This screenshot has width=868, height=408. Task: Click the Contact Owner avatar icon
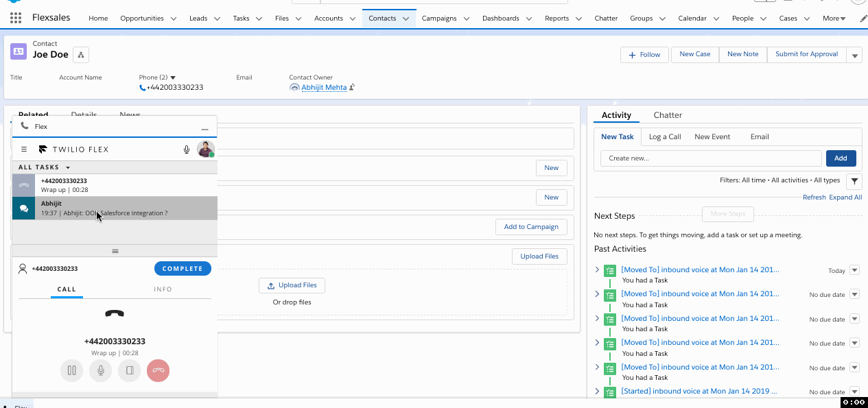tap(294, 88)
